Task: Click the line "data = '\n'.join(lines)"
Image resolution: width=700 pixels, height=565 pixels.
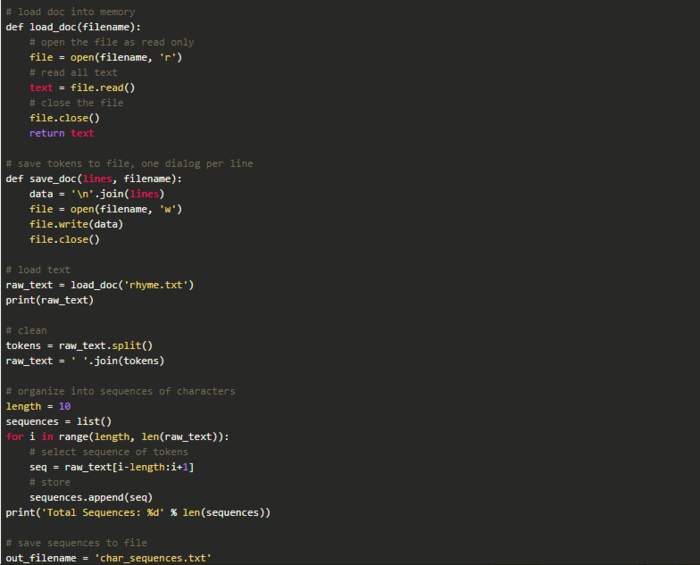Action: (97, 194)
